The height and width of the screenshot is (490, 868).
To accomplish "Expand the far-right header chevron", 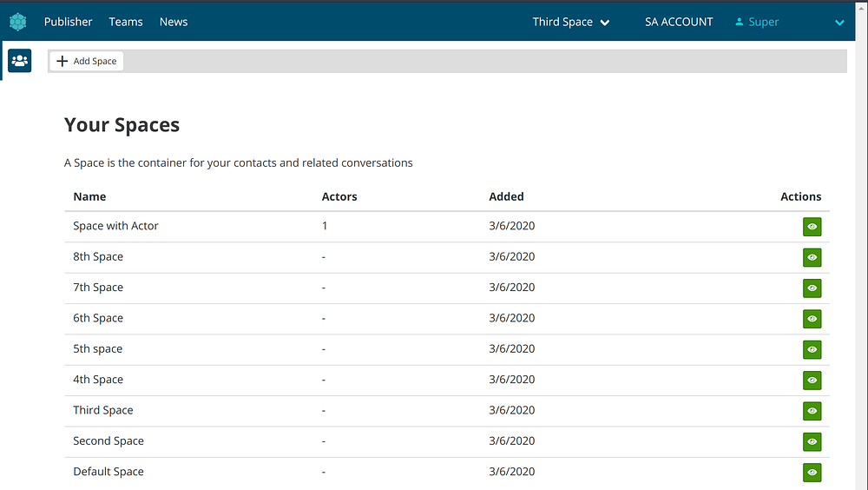I will coord(839,23).
